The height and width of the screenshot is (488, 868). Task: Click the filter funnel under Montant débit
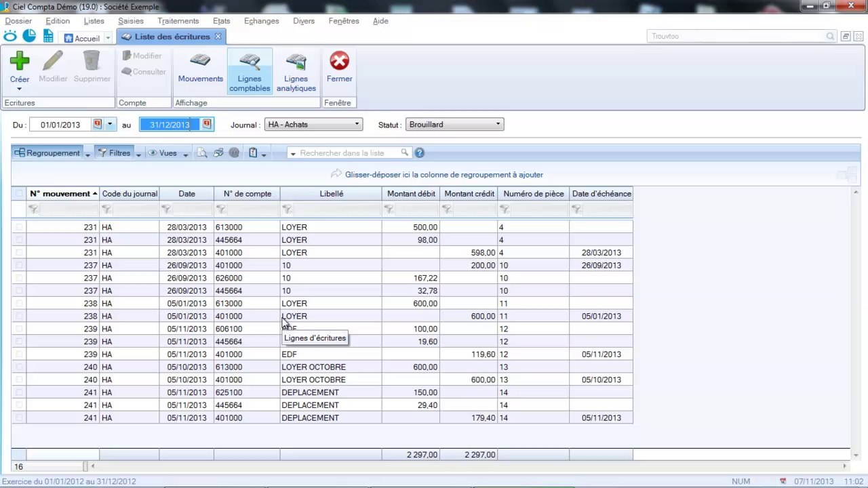389,210
